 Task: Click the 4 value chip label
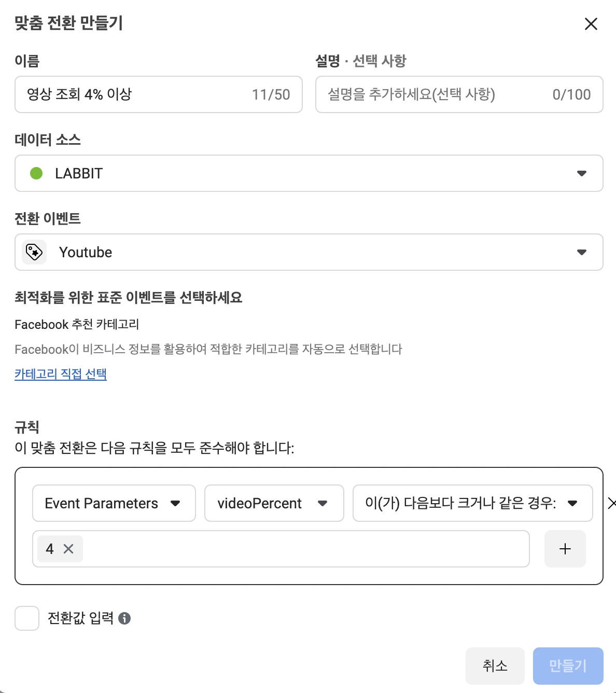coord(50,549)
